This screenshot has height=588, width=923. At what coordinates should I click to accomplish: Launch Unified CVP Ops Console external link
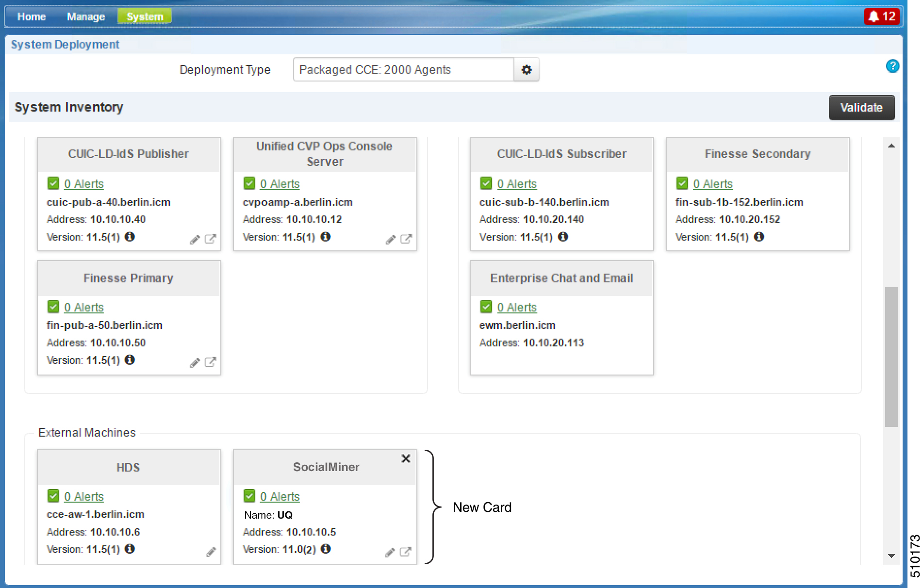tap(406, 239)
